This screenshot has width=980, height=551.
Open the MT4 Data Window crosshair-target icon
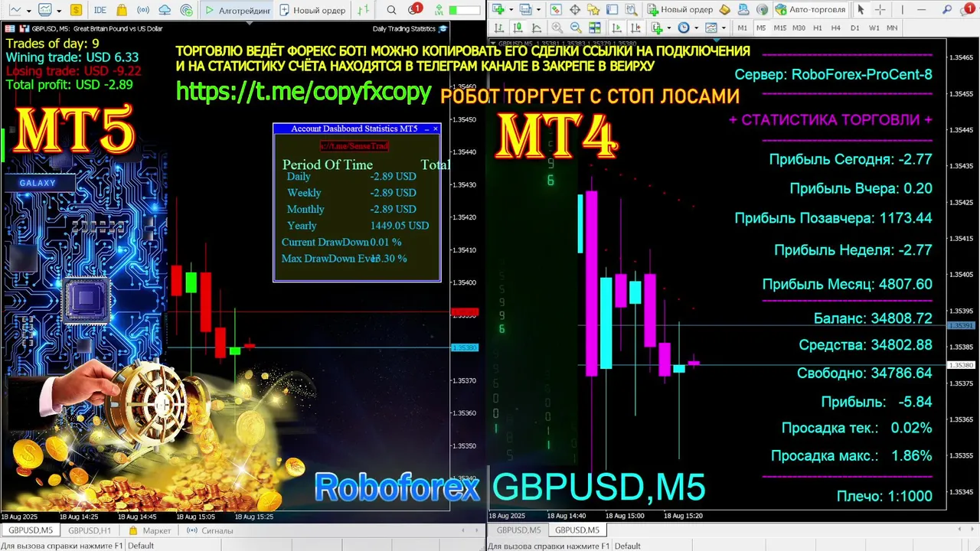click(x=574, y=9)
